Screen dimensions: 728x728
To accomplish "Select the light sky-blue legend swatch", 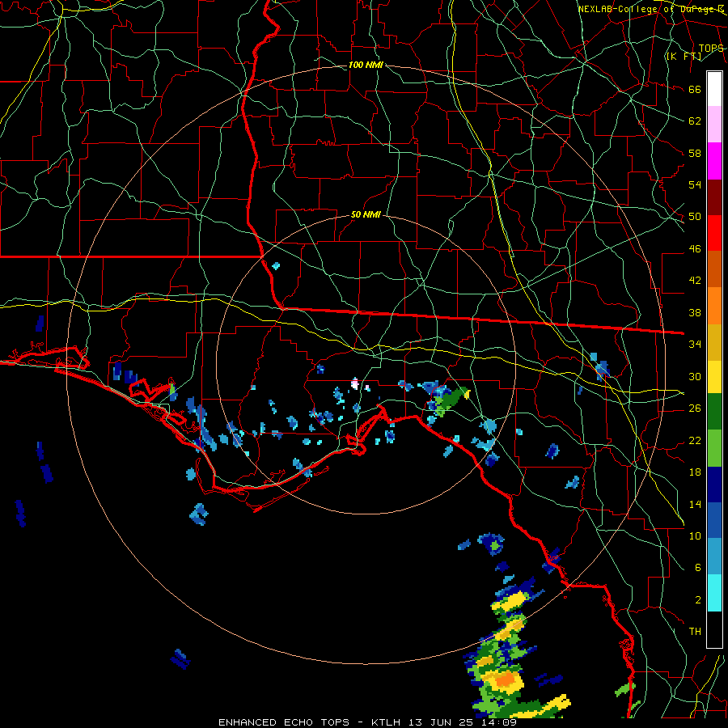I will point(714,557).
